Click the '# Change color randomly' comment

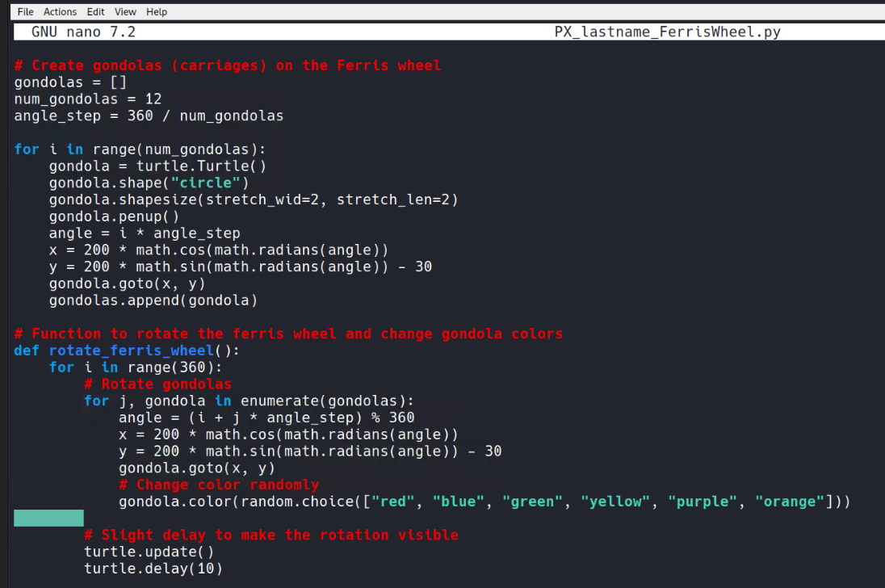218,485
